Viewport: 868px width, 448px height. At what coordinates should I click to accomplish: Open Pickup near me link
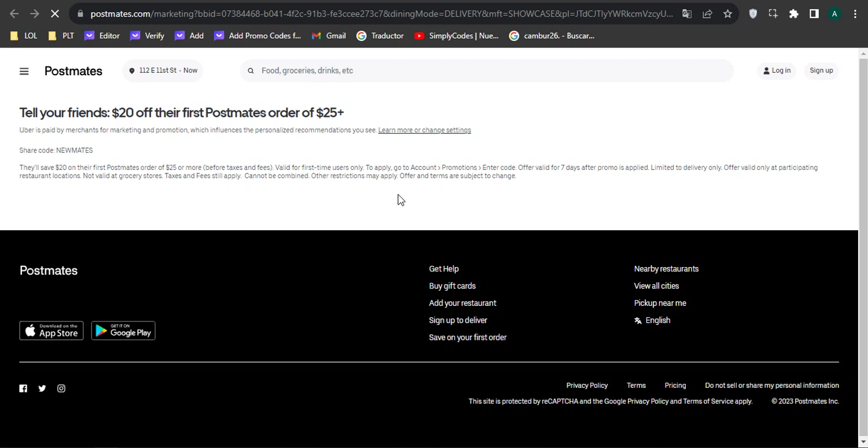[x=660, y=303]
